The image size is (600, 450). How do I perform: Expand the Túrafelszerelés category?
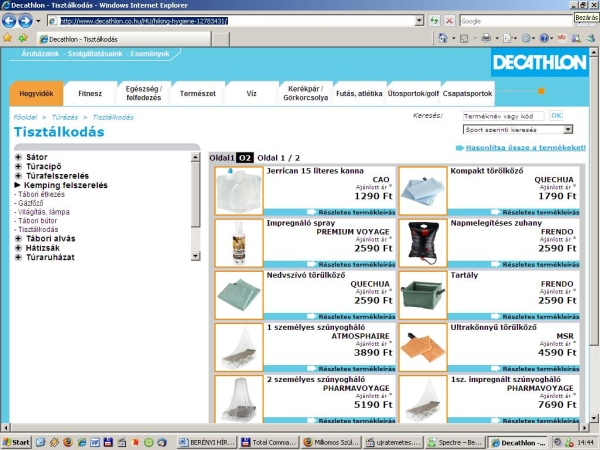[18, 176]
